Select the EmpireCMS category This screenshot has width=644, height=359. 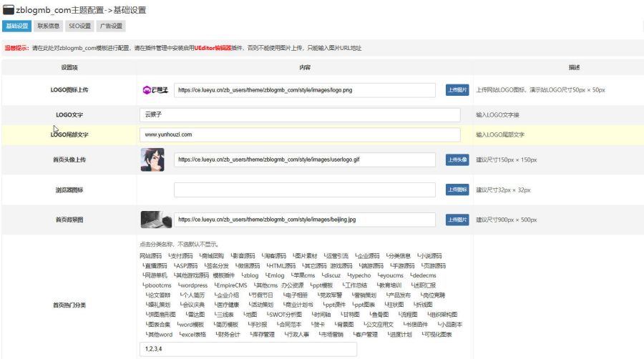232,285
